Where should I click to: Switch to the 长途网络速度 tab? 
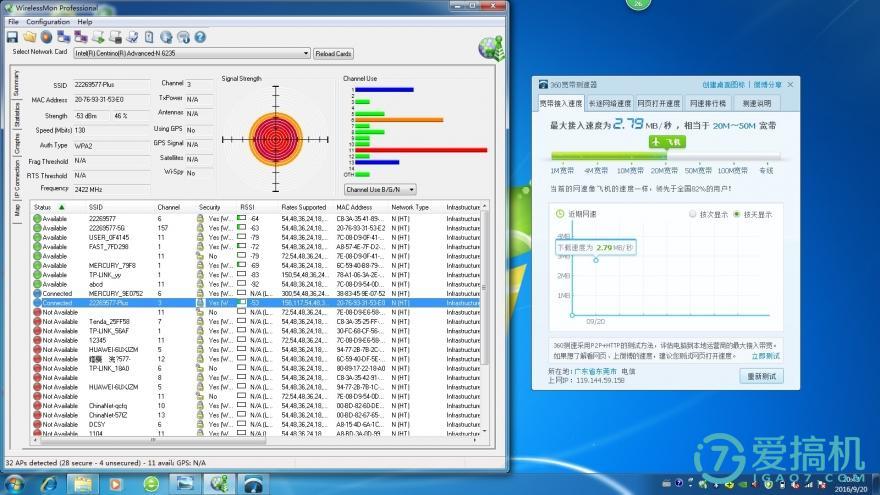609,103
